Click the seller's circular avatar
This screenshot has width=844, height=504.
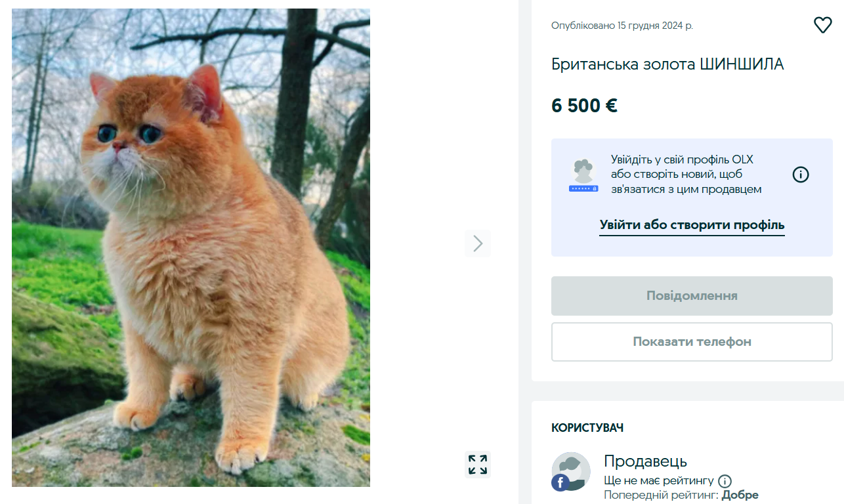click(x=571, y=471)
